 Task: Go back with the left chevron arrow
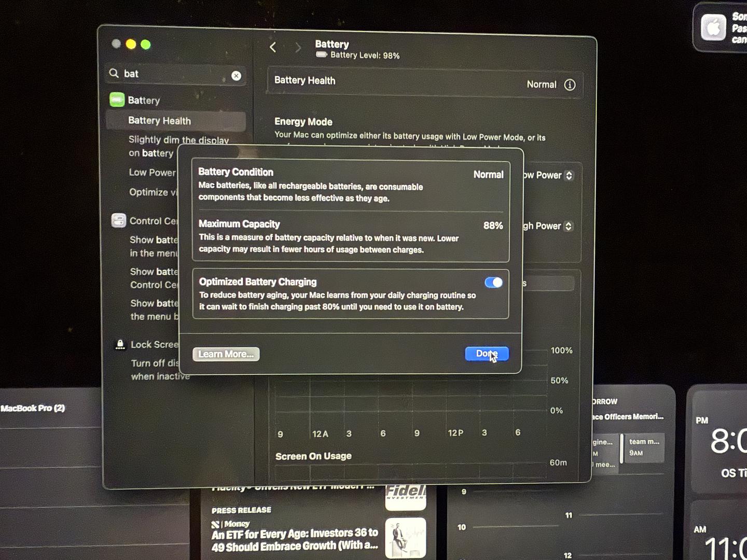pos(273,48)
